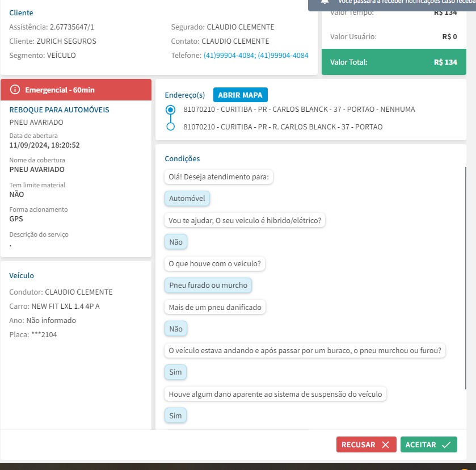Click the 'Tem limite material' NÃO value
The image size is (476, 470).
pos(16,194)
